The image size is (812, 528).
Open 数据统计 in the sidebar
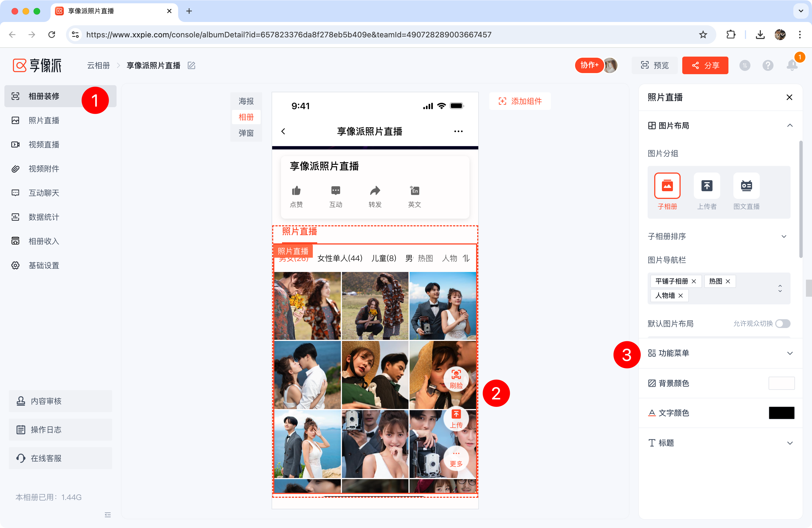[44, 217]
